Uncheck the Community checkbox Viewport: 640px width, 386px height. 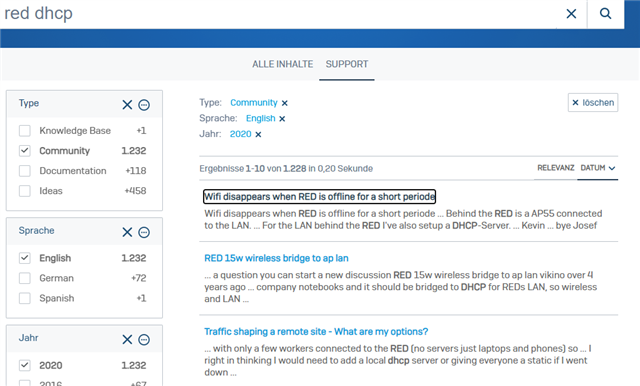pos(25,151)
